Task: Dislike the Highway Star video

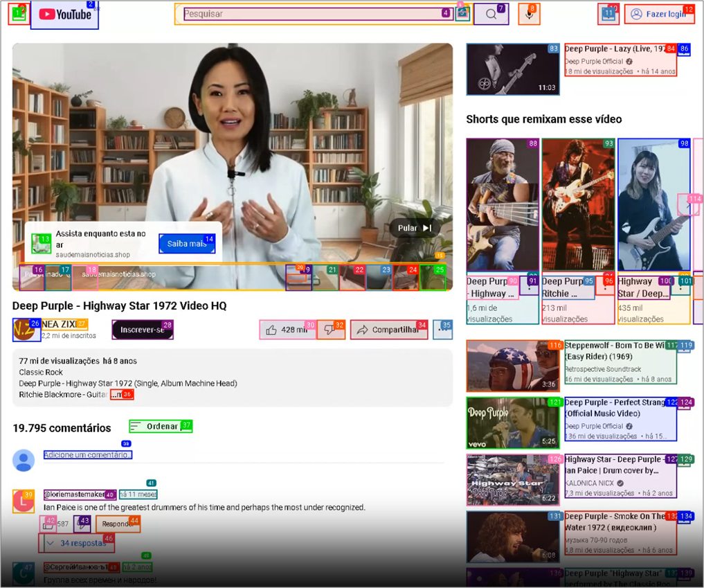Action: 331,330
